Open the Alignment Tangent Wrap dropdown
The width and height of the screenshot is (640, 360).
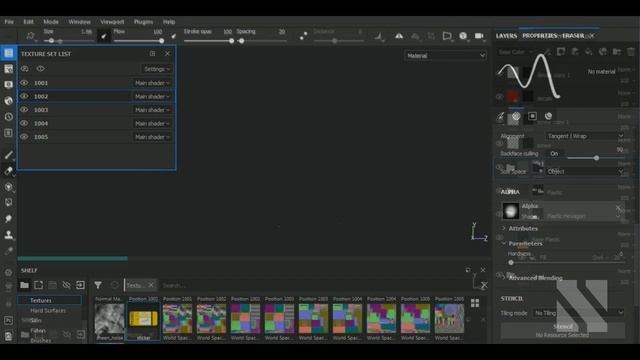point(585,136)
